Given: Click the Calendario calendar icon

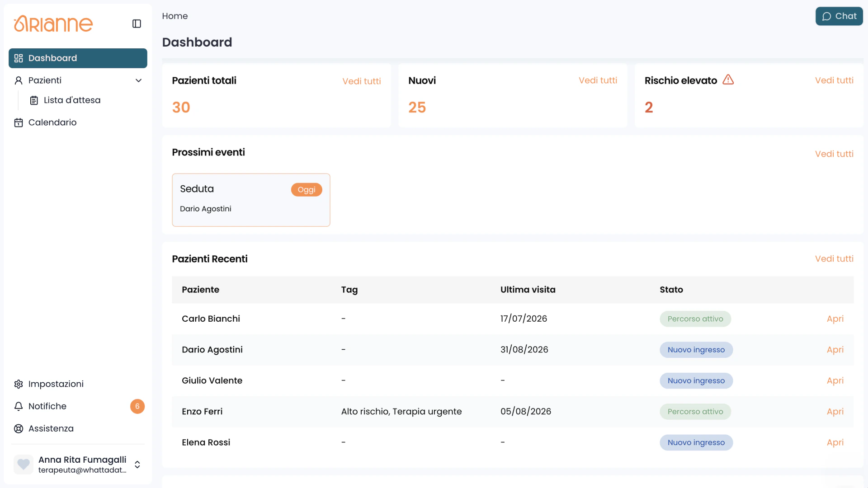Looking at the screenshot, I should [19, 122].
